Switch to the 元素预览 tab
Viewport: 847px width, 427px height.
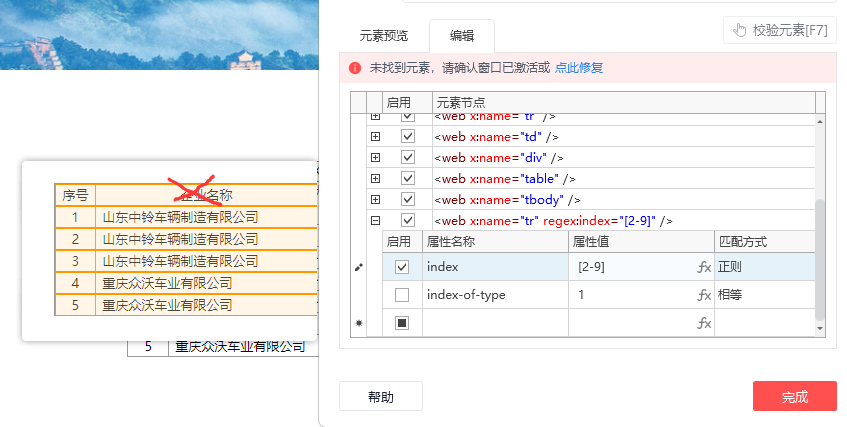pos(384,36)
